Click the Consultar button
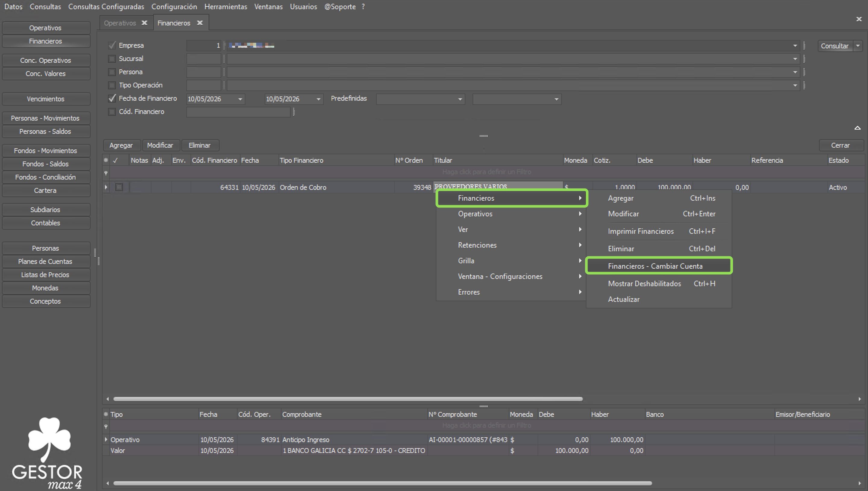The width and height of the screenshot is (868, 491). pyautogui.click(x=835, y=45)
